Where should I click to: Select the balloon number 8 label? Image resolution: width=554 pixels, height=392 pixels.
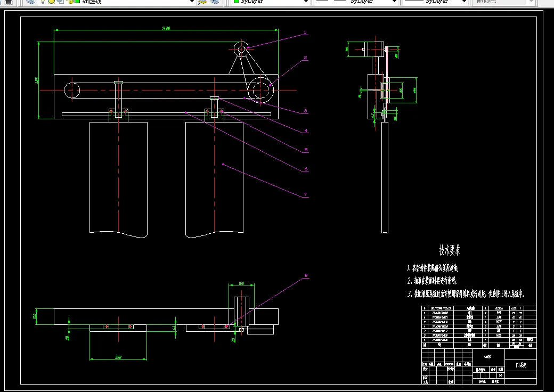coord(306,275)
